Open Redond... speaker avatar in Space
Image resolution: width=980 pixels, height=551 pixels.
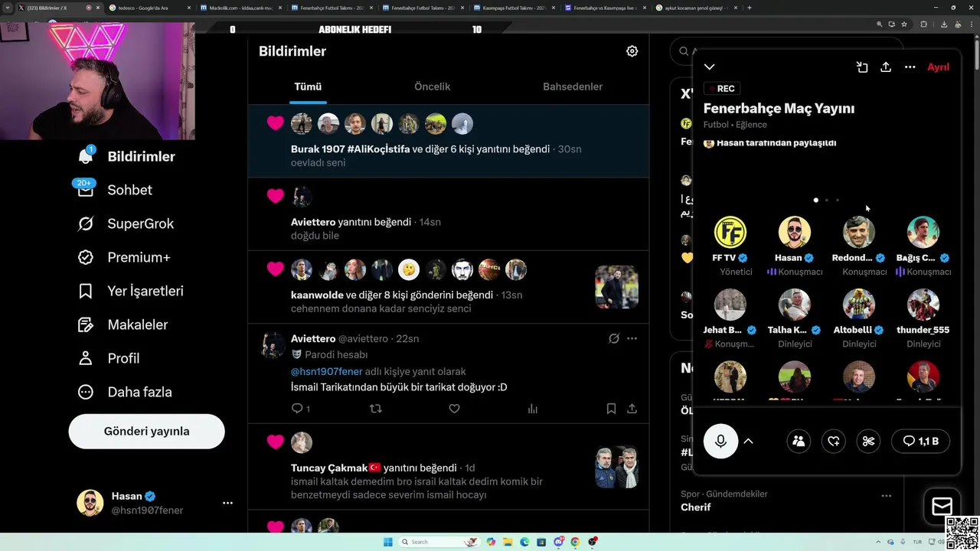pyautogui.click(x=859, y=232)
